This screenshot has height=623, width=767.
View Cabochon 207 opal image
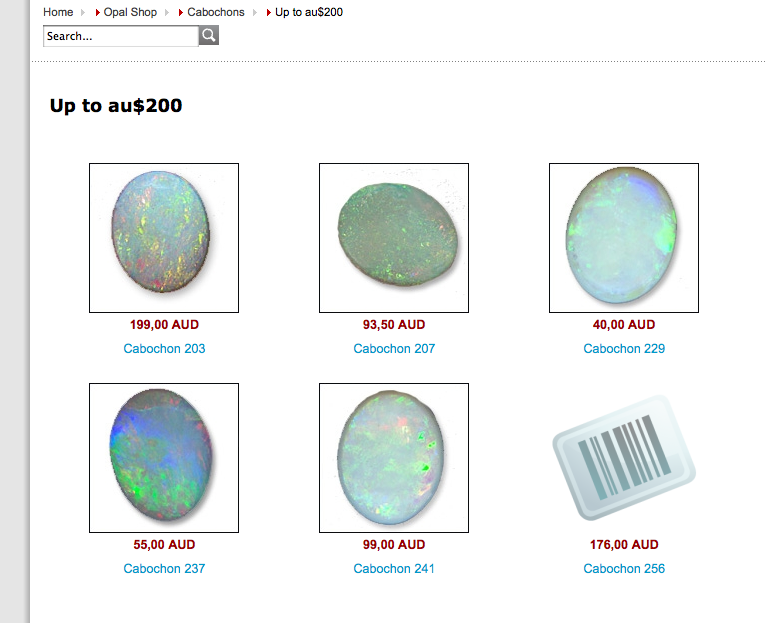click(x=394, y=238)
